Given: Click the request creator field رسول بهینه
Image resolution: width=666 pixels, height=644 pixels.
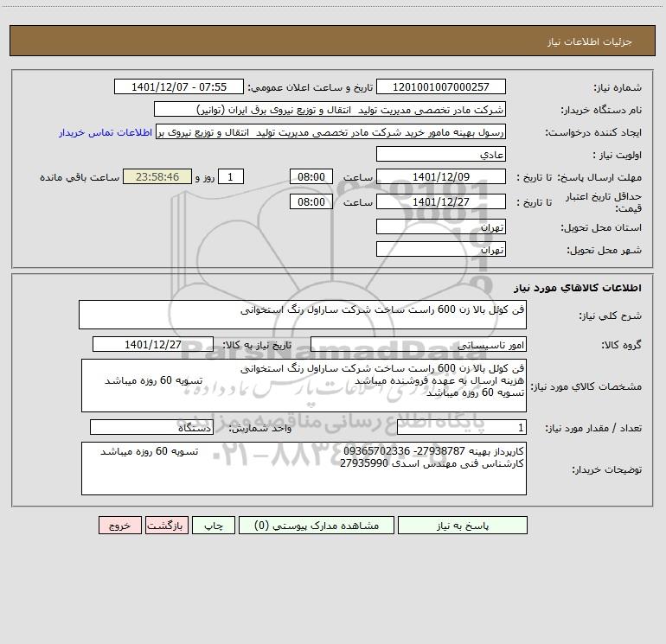Looking at the screenshot, I should (331, 131).
